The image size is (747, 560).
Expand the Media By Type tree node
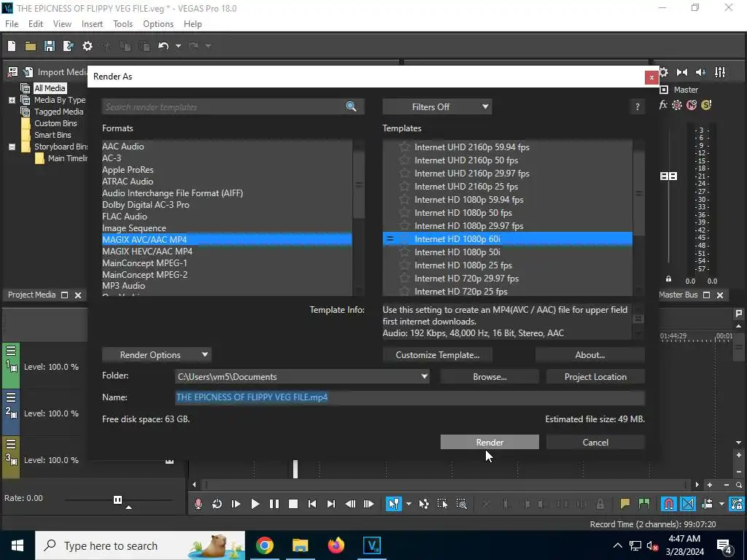click(12, 100)
